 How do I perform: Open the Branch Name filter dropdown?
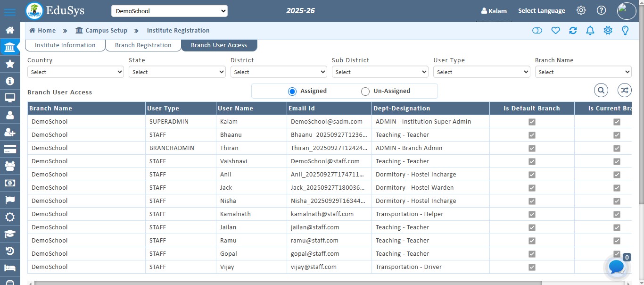(583, 72)
